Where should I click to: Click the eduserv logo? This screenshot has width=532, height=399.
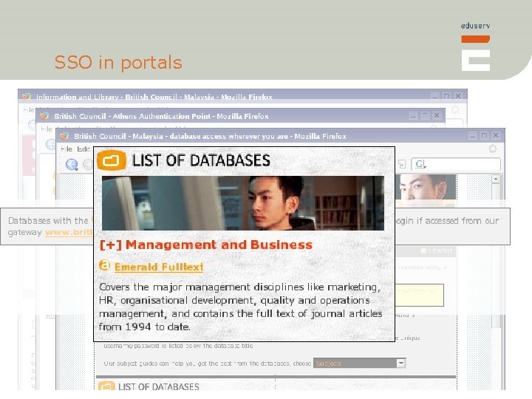pos(475,47)
